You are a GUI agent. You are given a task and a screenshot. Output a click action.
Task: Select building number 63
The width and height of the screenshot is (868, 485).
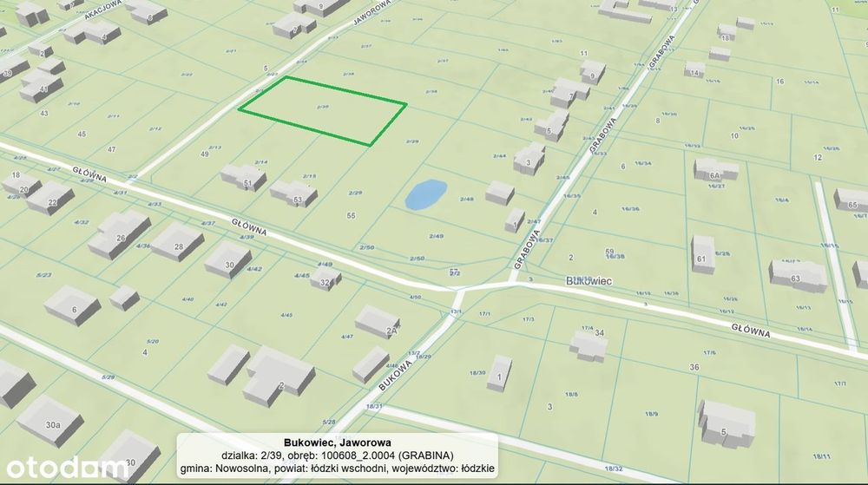pos(797,275)
